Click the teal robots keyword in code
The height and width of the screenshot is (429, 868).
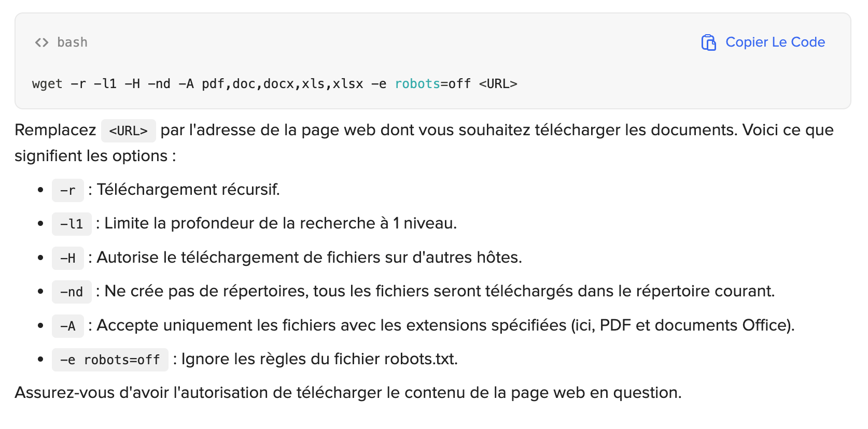point(417,84)
